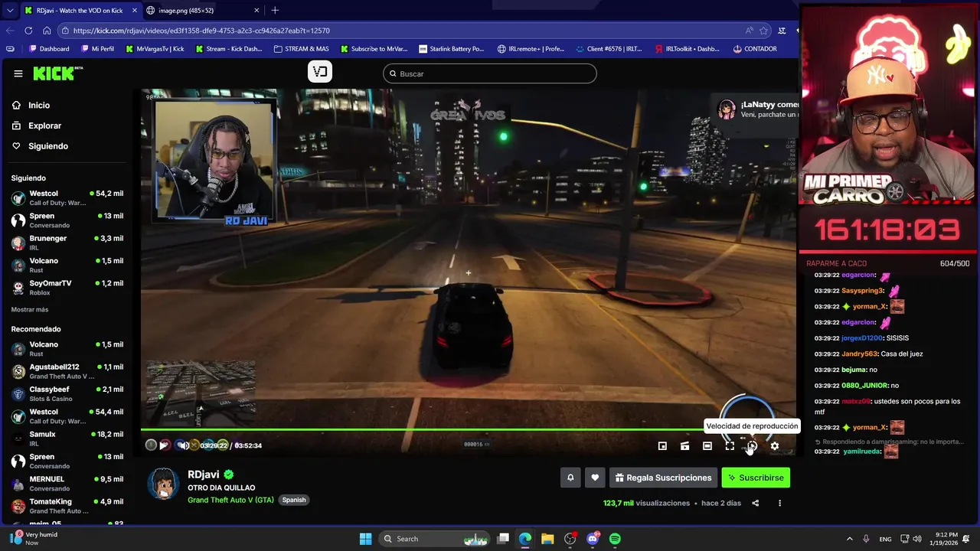Seek using the green video progress bar
This screenshot has height=551, width=980.
click(469, 429)
